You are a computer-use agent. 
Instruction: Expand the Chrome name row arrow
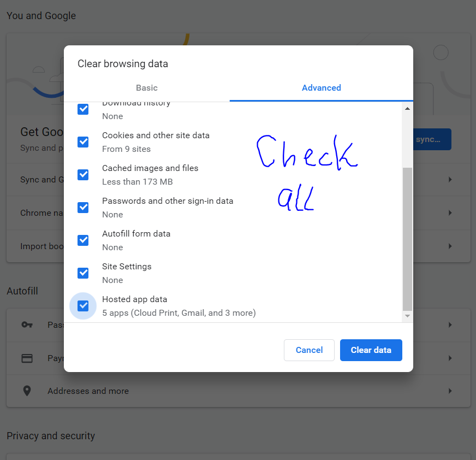coord(450,213)
